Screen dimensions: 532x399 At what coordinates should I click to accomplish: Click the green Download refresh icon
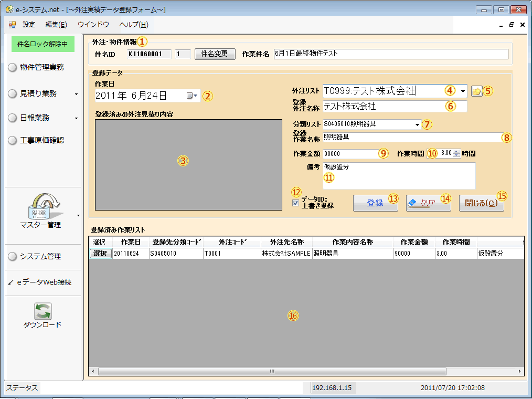point(42,311)
